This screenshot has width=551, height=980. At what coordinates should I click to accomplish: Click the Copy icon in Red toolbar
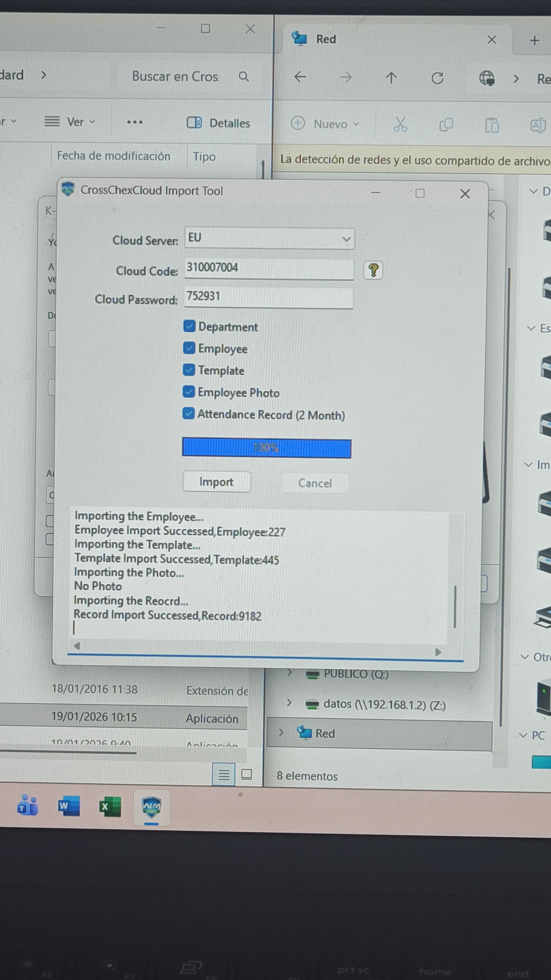click(x=446, y=125)
